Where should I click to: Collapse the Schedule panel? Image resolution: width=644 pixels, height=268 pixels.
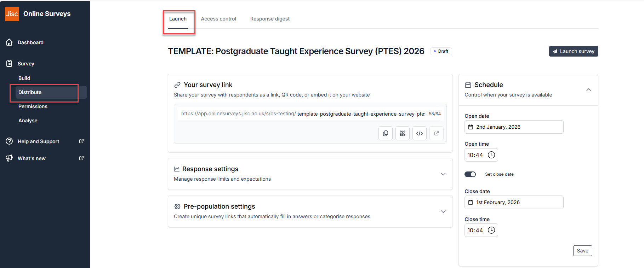(x=588, y=90)
